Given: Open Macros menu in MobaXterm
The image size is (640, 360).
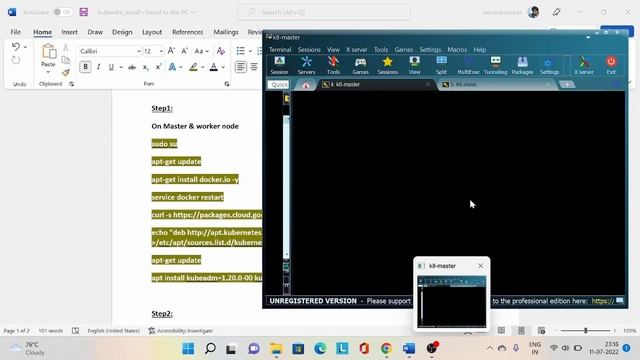Looking at the screenshot, I should tap(457, 49).
